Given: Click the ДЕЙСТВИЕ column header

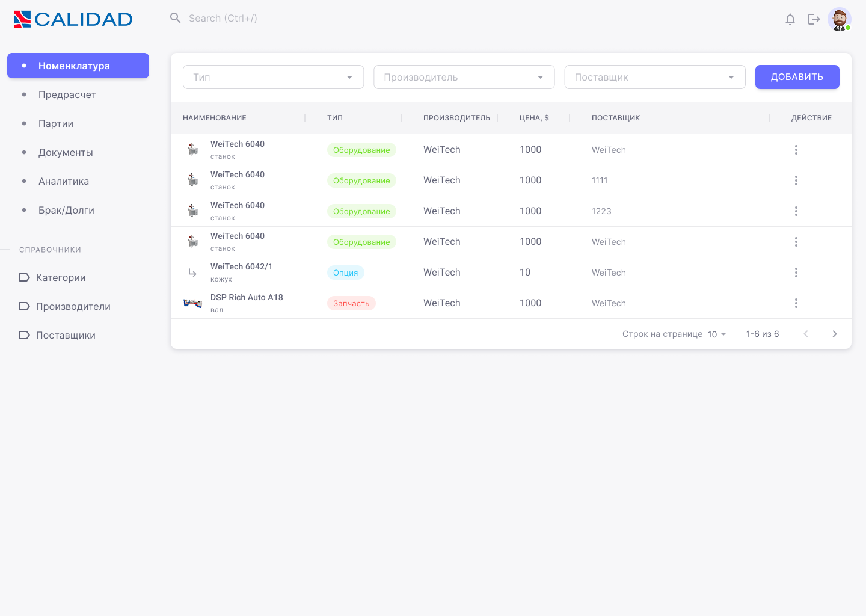Looking at the screenshot, I should [811, 118].
